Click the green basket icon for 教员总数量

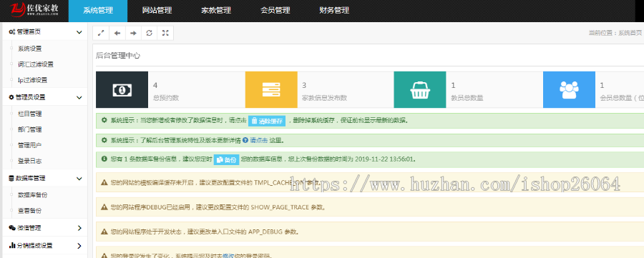420,90
